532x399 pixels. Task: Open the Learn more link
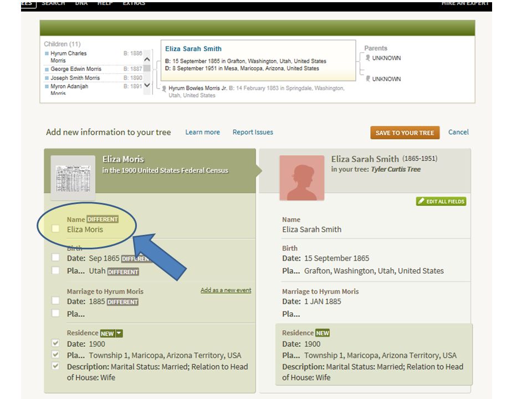pyautogui.click(x=203, y=132)
